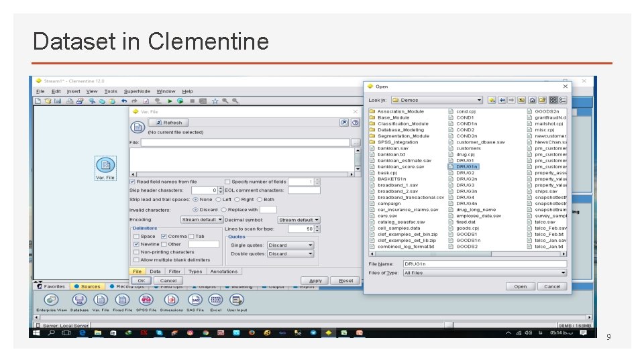
Task: Select the Left strip spaces radio
Action: (x=219, y=200)
